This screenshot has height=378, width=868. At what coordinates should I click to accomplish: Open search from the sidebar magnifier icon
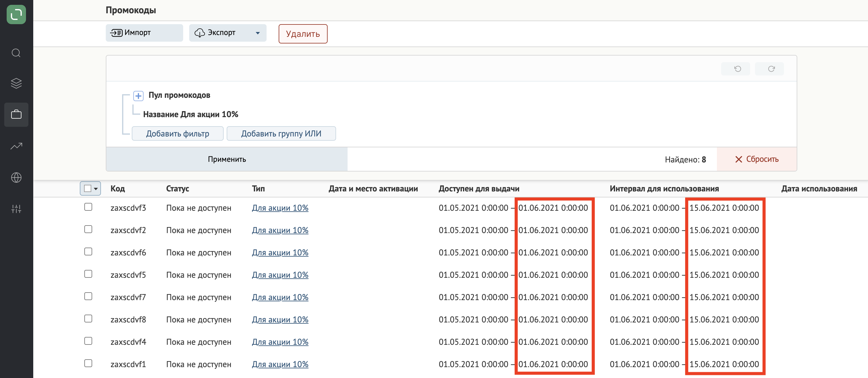click(x=16, y=53)
